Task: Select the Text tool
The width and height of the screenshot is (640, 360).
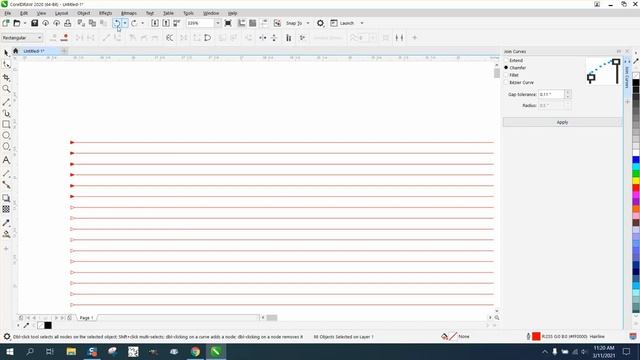Action: pyautogui.click(x=6, y=160)
